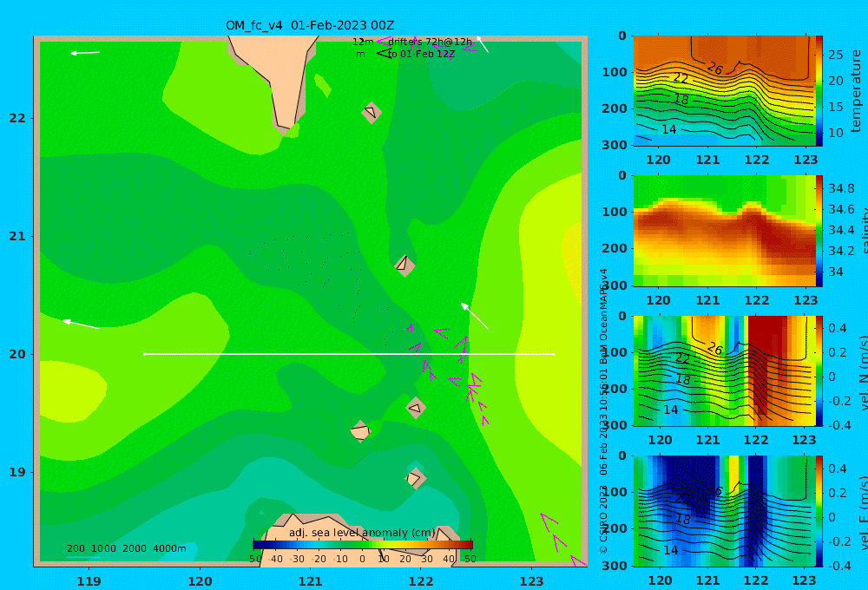Click longitude label 120 below the main map
Viewport: 868px width, 590px height.
(x=200, y=581)
